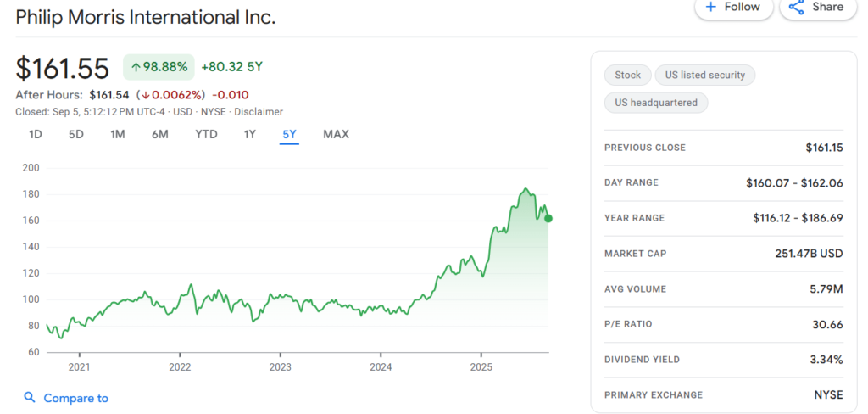Screen dimensions: 868x414
Task: Click the up arrow in gain badge
Action: tap(136, 68)
